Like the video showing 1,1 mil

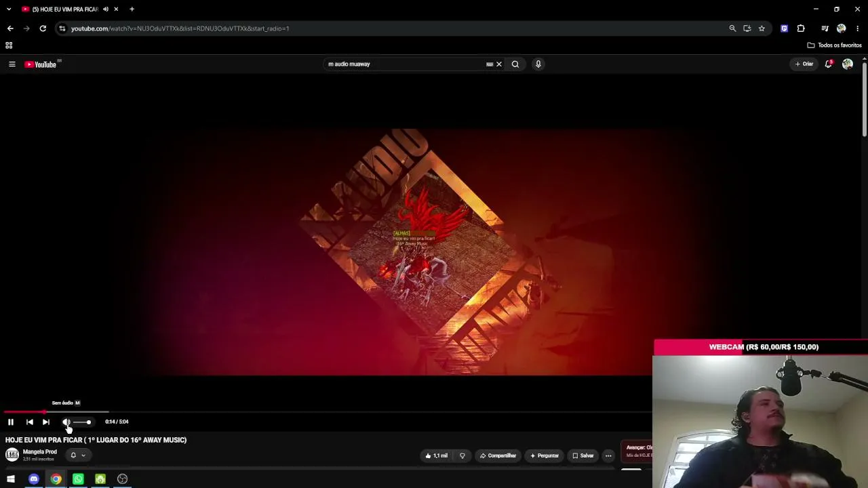(437, 455)
